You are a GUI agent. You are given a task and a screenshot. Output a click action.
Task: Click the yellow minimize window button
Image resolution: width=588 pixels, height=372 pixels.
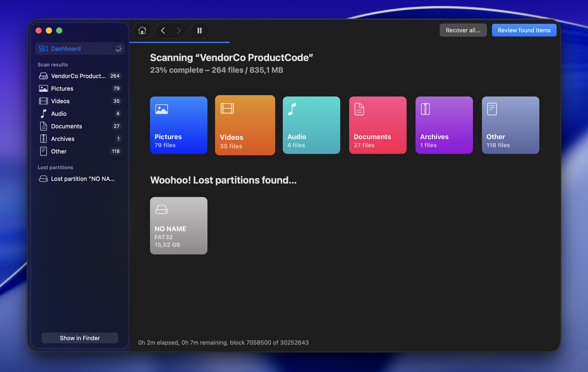point(49,31)
